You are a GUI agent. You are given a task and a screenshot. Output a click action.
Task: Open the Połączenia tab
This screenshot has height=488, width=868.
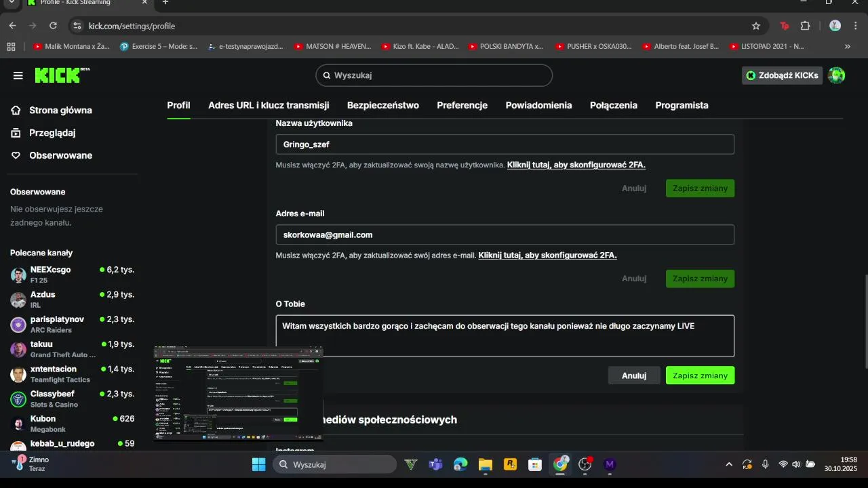pyautogui.click(x=614, y=105)
